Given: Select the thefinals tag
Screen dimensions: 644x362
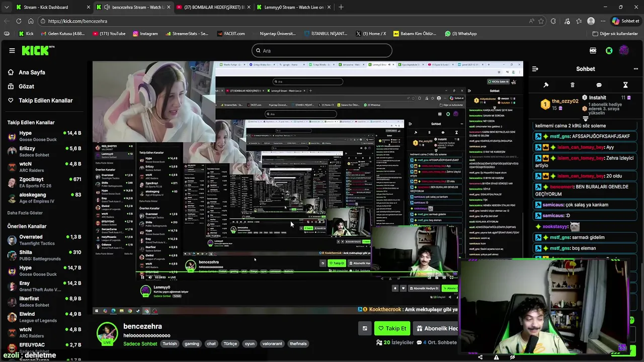Looking at the screenshot, I should coord(298,344).
